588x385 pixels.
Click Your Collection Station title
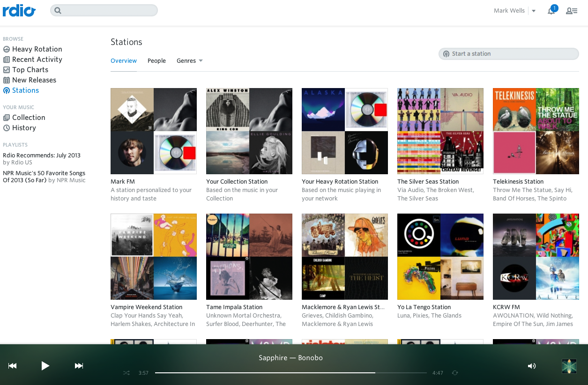point(237,182)
